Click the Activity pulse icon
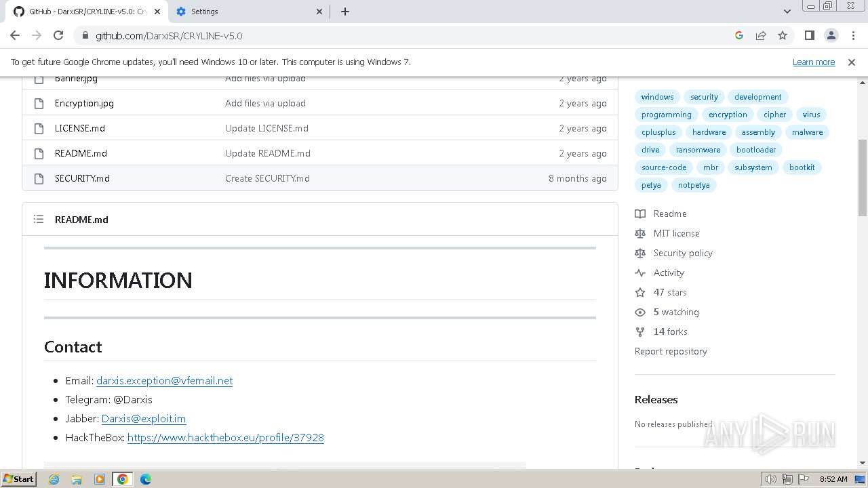868x488 pixels. [640, 272]
